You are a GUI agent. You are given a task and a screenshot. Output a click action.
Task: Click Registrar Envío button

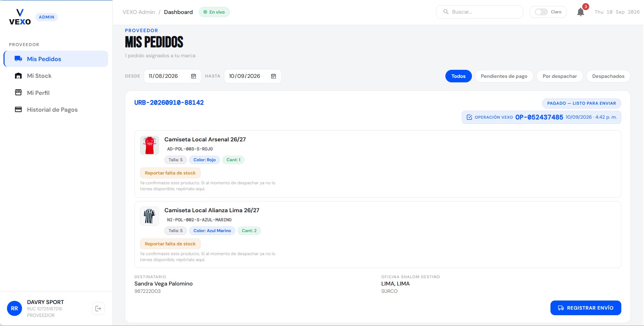click(x=586, y=308)
